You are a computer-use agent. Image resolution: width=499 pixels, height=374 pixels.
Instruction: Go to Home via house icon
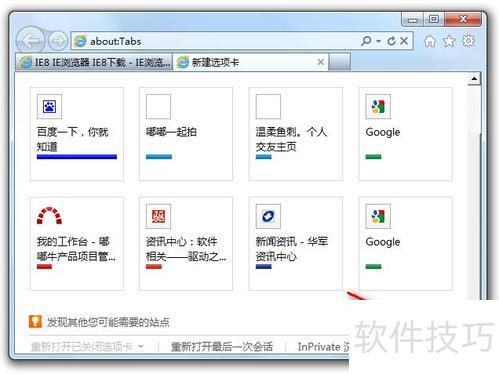[x=430, y=41]
